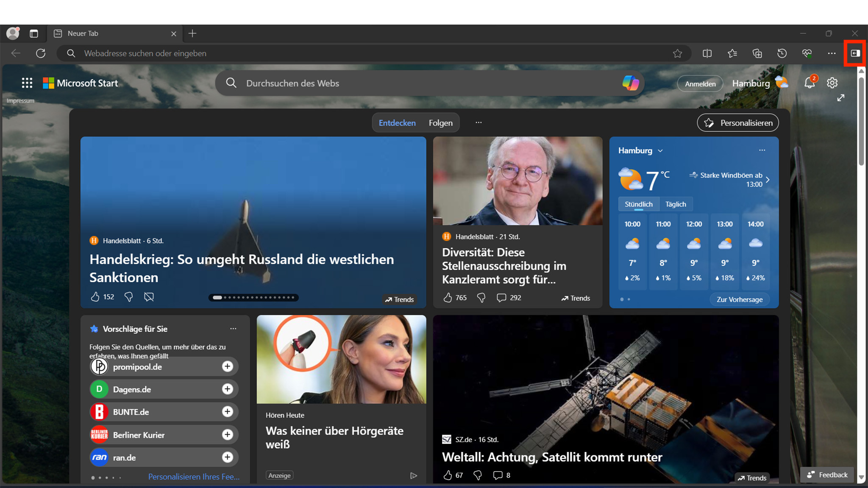The height and width of the screenshot is (488, 868).
Task: Switch to the Entdecken tab
Action: pos(397,123)
